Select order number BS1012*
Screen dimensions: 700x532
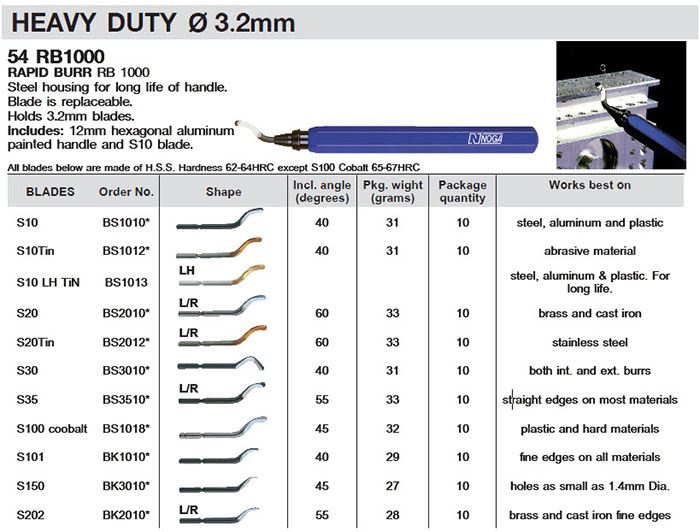point(126,251)
